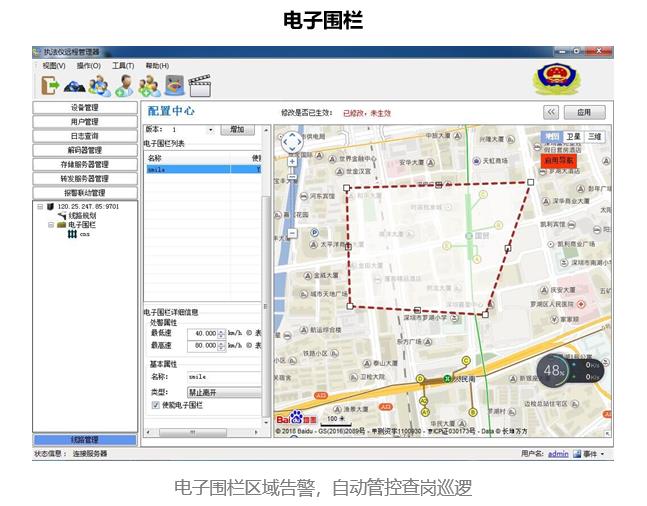Screen dimensions: 647x506
Task: Click the add-user icon with green plus
Action: [x=125, y=86]
